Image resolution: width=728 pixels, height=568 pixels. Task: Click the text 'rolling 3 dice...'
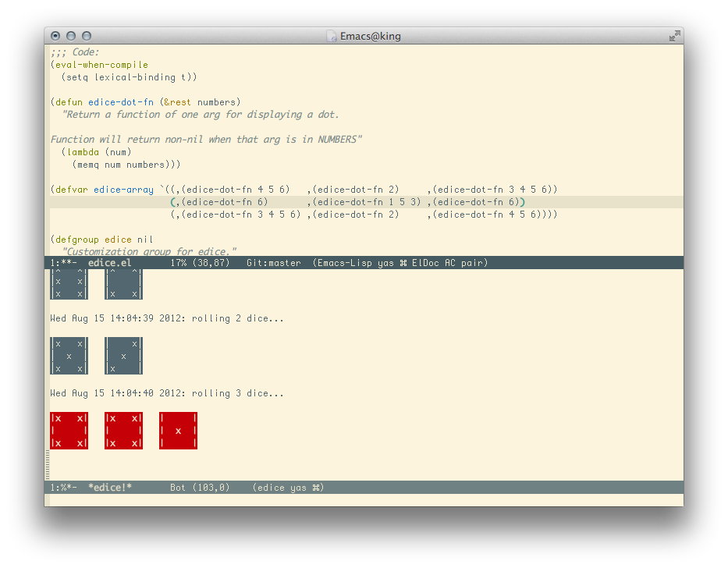coord(238,393)
